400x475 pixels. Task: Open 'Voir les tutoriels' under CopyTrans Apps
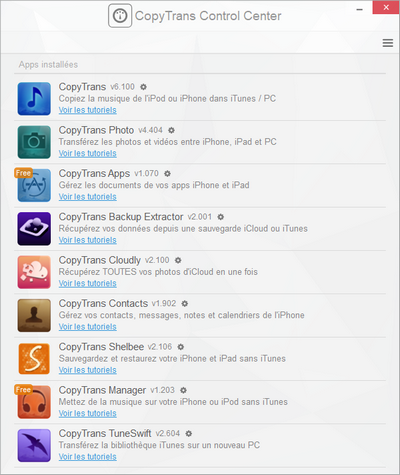(x=88, y=197)
